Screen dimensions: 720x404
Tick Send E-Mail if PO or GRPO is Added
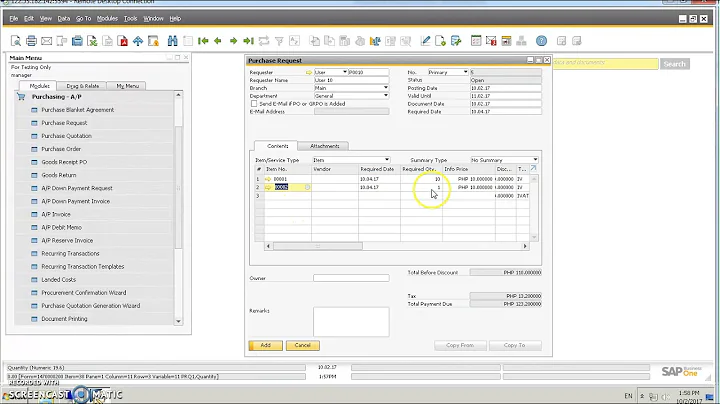point(254,104)
